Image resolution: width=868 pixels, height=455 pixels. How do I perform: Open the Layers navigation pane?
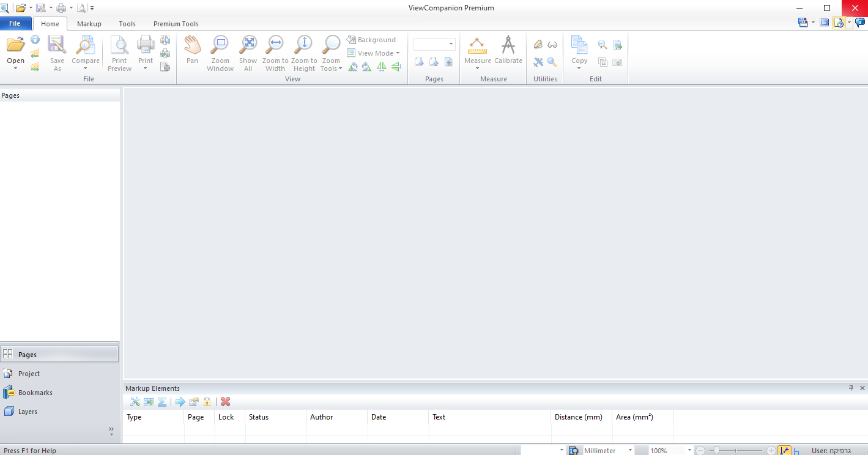[59, 412]
